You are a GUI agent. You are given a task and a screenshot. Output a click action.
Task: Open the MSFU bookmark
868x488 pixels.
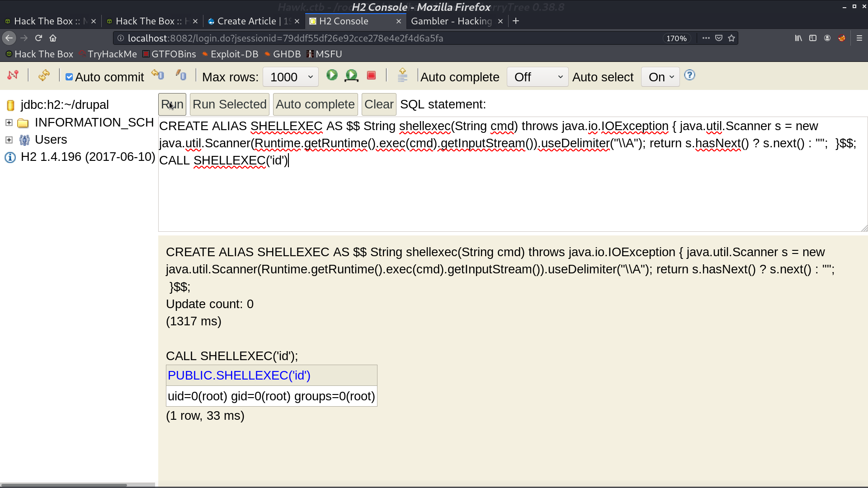(x=324, y=54)
